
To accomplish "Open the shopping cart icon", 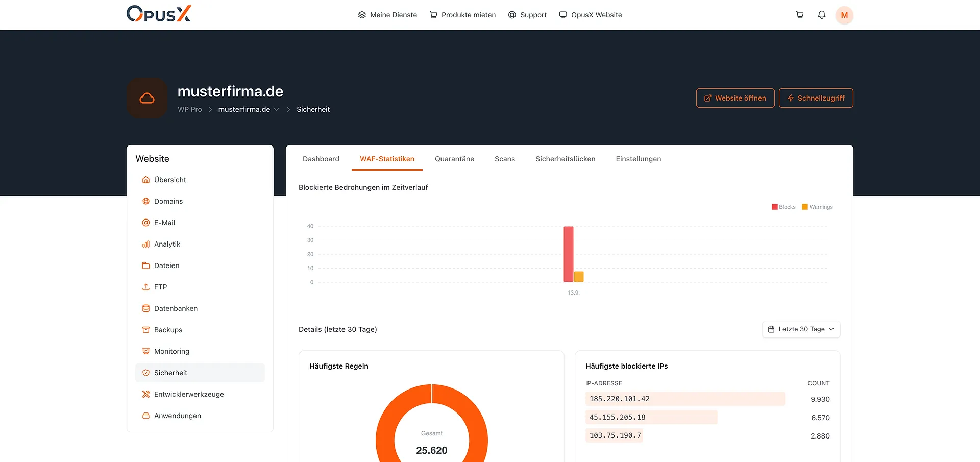I will (800, 15).
